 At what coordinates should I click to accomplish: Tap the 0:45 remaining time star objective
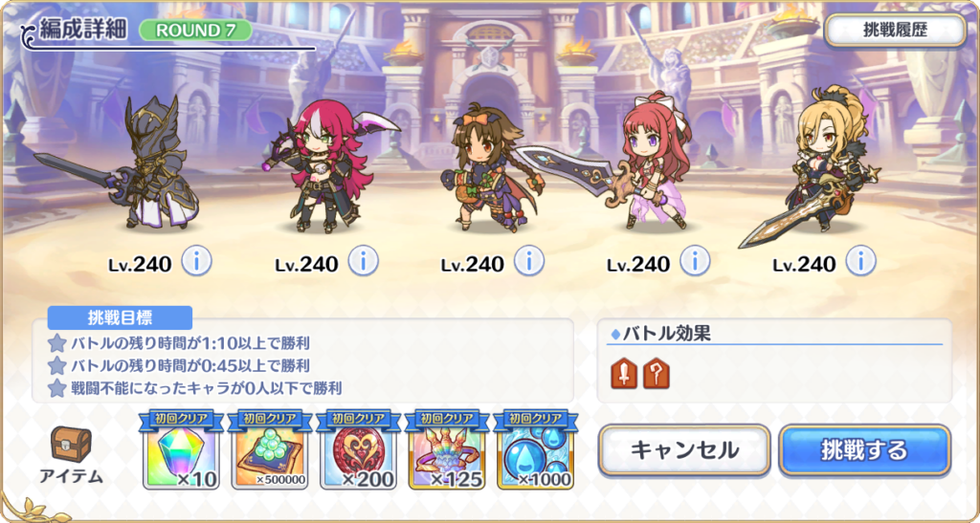point(179,365)
